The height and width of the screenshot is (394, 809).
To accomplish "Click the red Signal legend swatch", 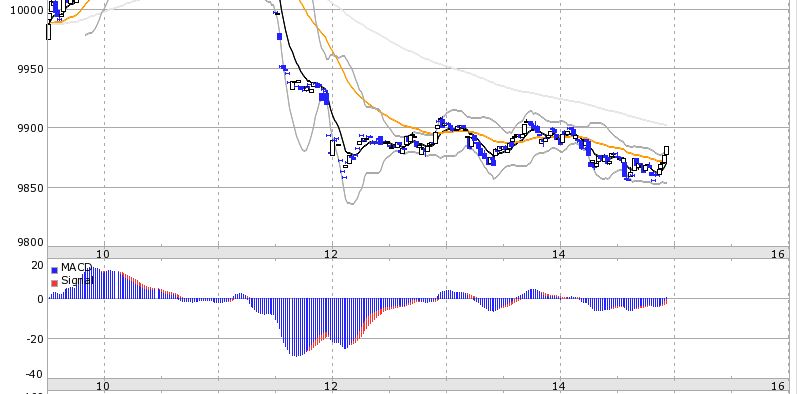I will [55, 283].
